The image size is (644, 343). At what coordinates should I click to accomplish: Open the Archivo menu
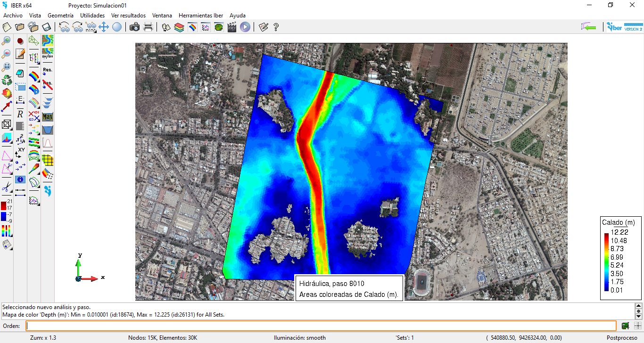click(13, 15)
